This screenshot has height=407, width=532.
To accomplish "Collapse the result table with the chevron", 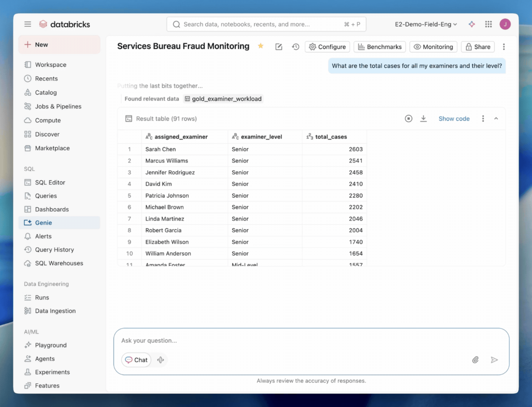I will pyautogui.click(x=496, y=118).
